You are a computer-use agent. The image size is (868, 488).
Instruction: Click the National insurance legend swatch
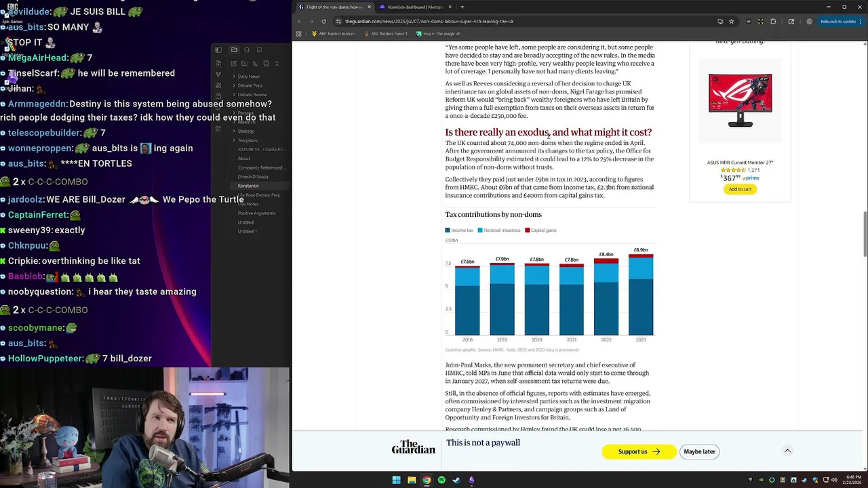click(481, 230)
